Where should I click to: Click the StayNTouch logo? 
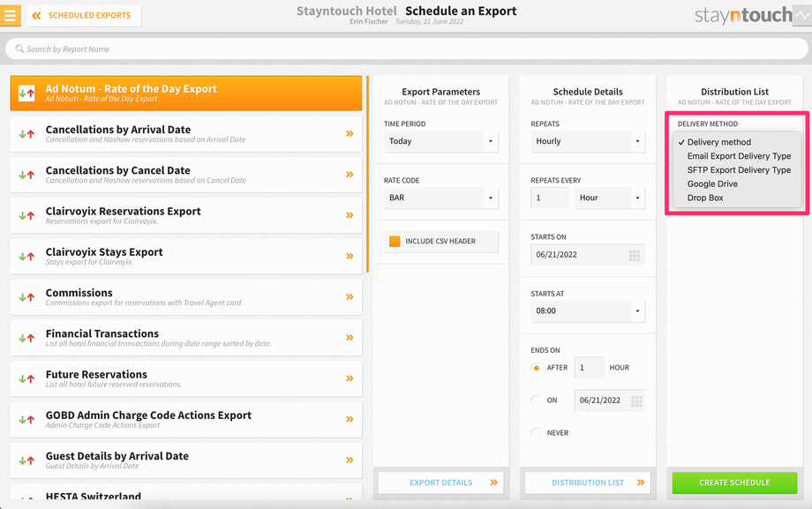coord(743,16)
